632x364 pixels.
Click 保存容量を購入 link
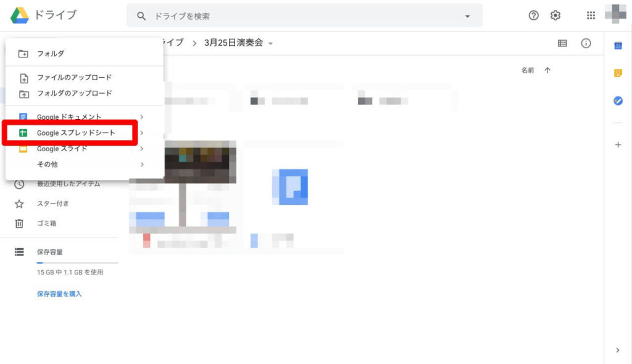coord(59,294)
